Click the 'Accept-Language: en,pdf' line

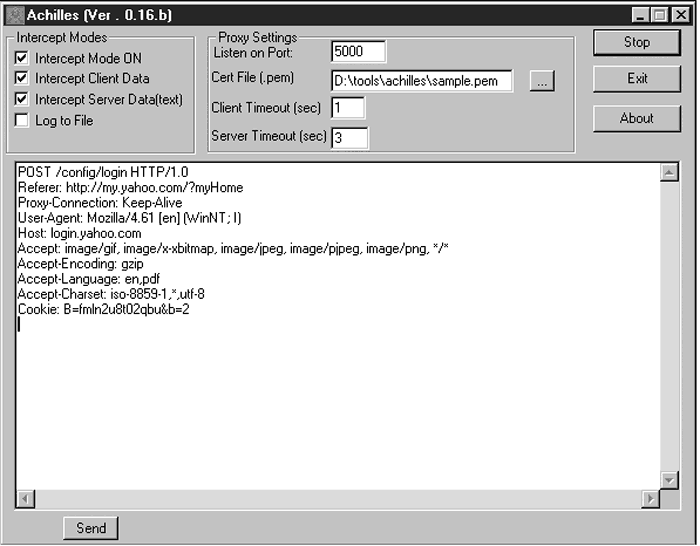[88, 279]
